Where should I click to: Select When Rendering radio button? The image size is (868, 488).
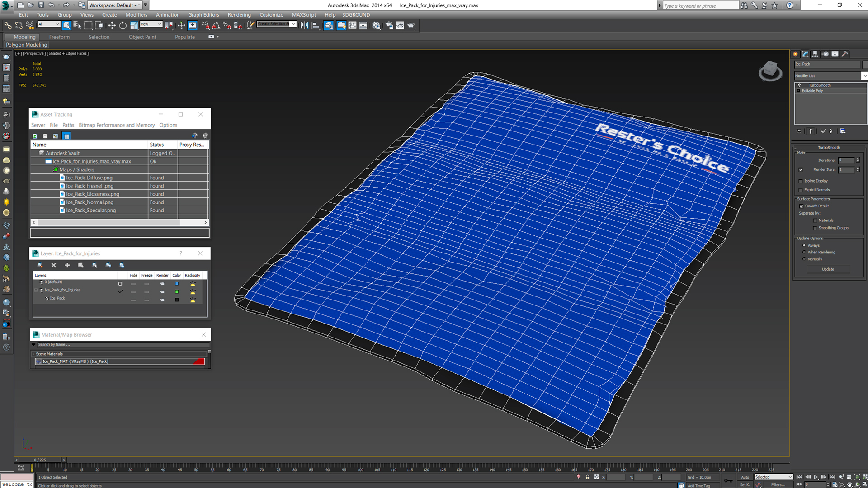pyautogui.click(x=804, y=252)
